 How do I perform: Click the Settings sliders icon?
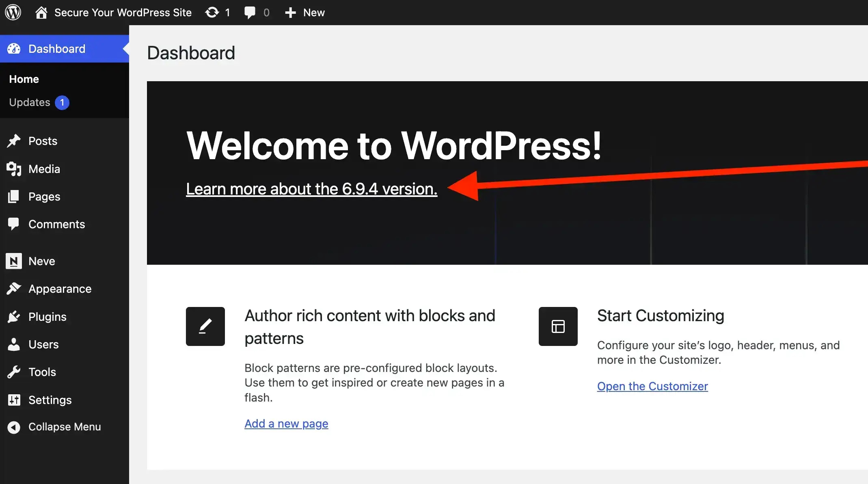pos(14,400)
